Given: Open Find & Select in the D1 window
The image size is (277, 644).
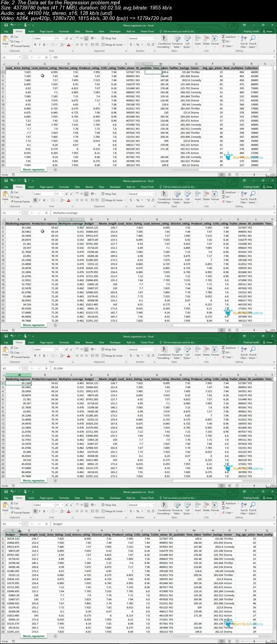Looking at the screenshot, I should (x=253, y=508).
